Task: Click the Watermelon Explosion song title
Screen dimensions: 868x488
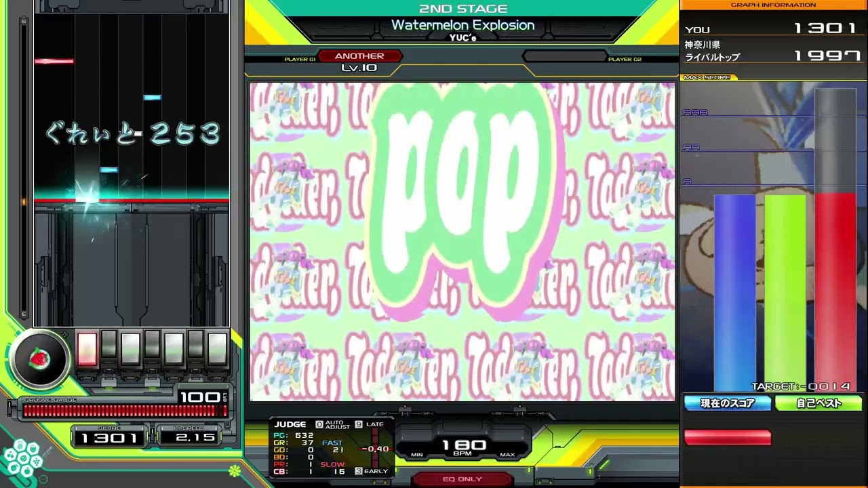Action: click(463, 25)
